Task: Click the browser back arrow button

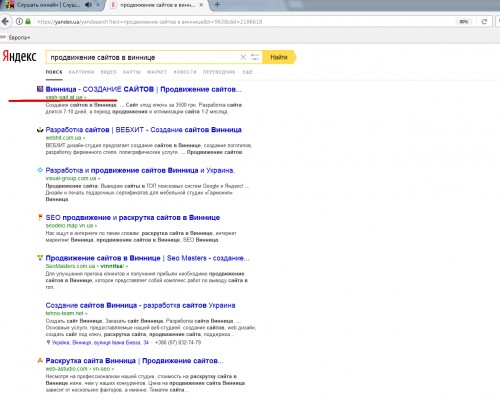Action: point(5,22)
